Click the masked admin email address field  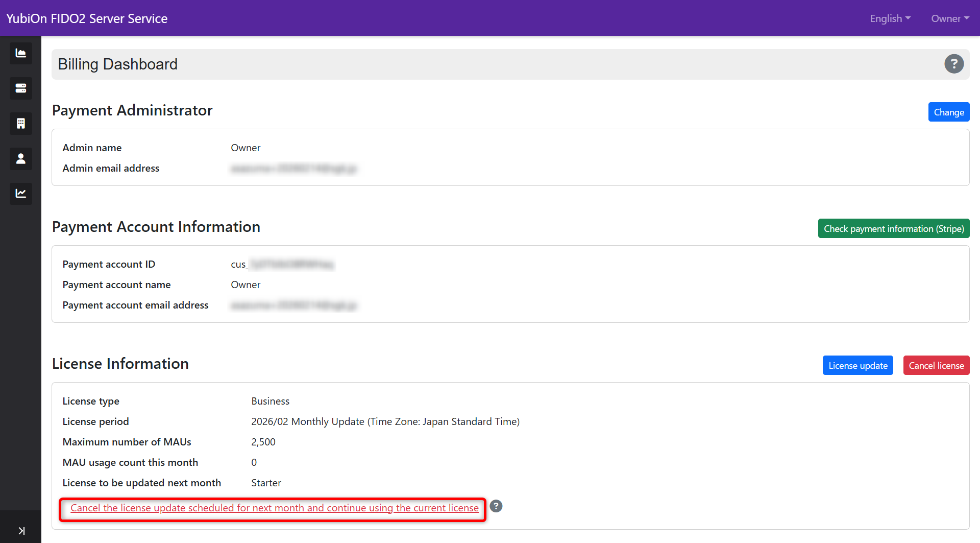(294, 168)
